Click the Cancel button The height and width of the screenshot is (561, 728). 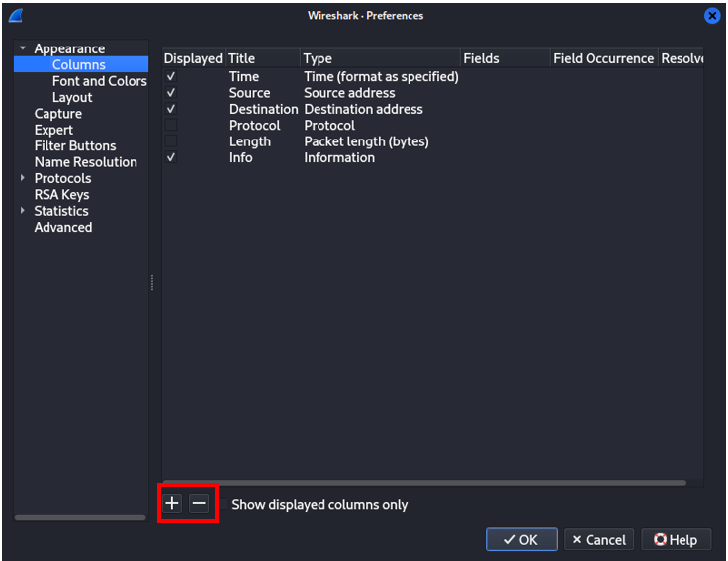pyautogui.click(x=599, y=539)
